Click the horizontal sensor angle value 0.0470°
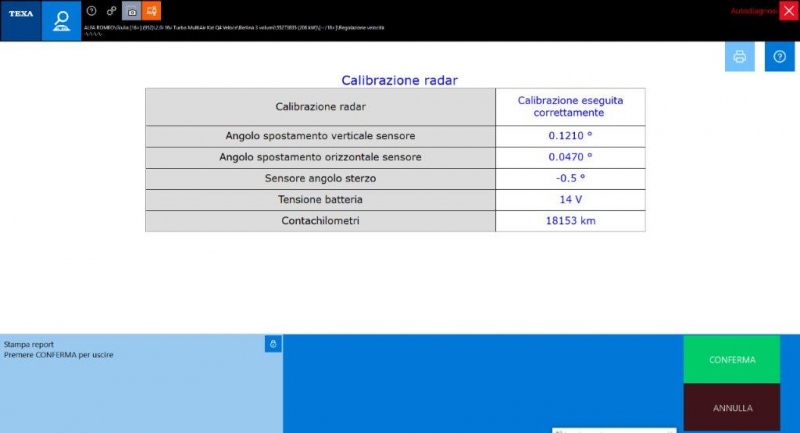This screenshot has width=800, height=433. click(x=570, y=157)
